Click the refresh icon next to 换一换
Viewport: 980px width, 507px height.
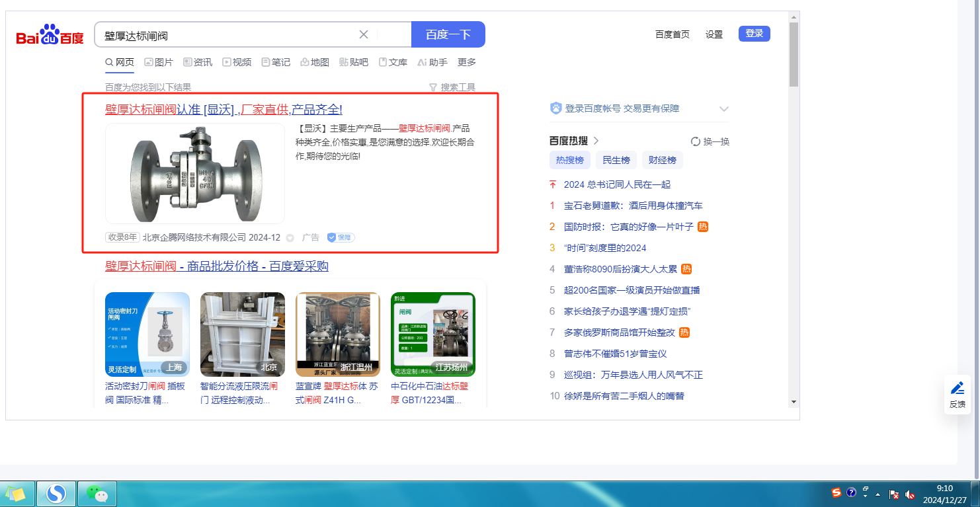pos(696,141)
